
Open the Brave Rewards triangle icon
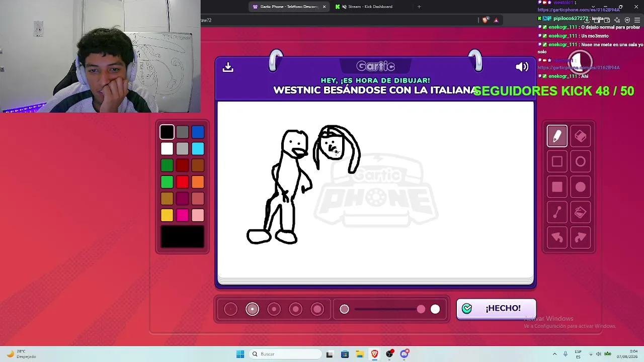pyautogui.click(x=496, y=20)
